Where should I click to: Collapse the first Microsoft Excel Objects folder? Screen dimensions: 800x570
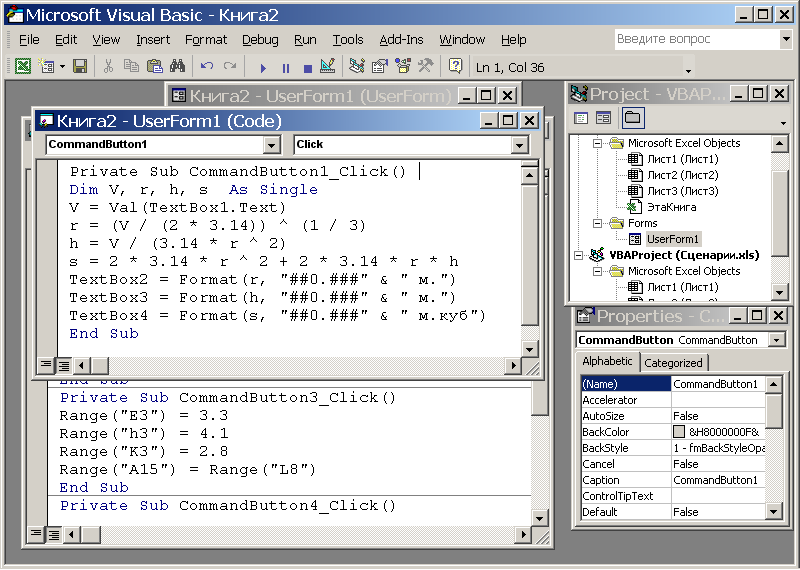[597, 143]
